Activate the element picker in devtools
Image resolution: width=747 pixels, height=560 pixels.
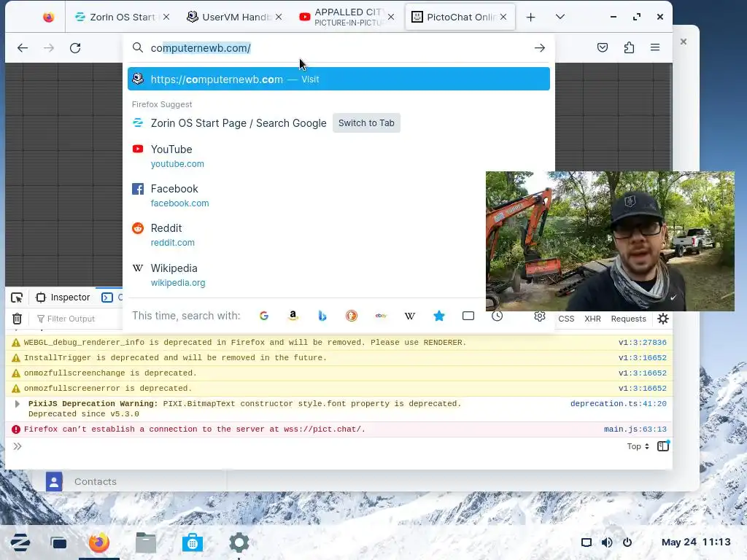click(x=17, y=297)
